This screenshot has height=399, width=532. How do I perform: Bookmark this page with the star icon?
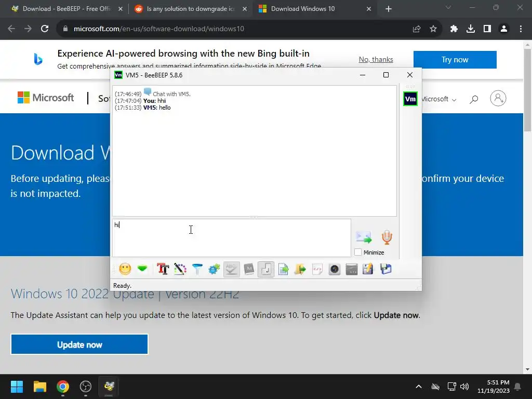coord(433,29)
